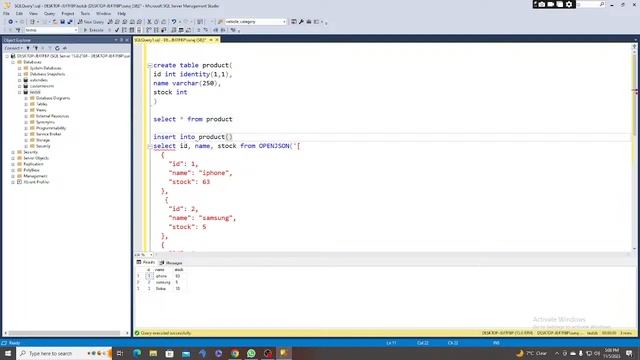Click the Save disk icon
640x360 pixels.
(x=62, y=22)
